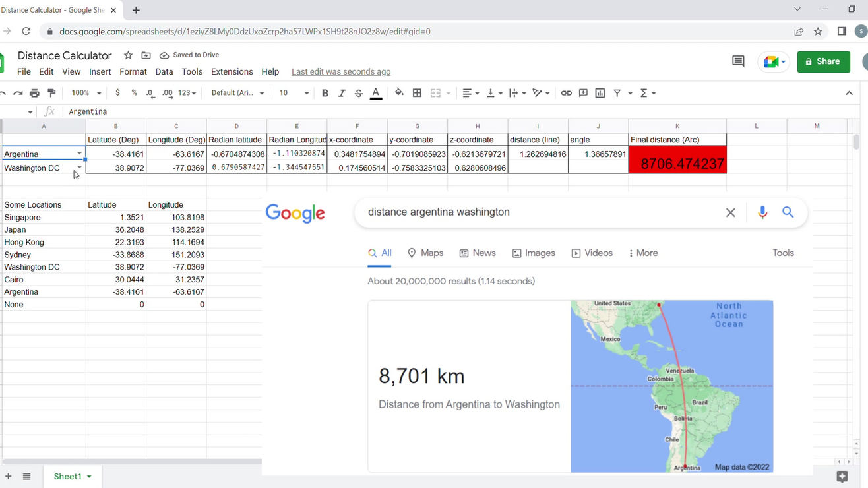This screenshot has width=868, height=488.
Task: Reload the page in the browser
Action: tap(26, 31)
